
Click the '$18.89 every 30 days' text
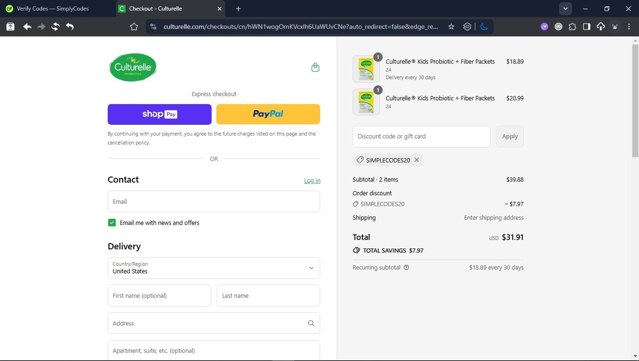click(x=496, y=268)
